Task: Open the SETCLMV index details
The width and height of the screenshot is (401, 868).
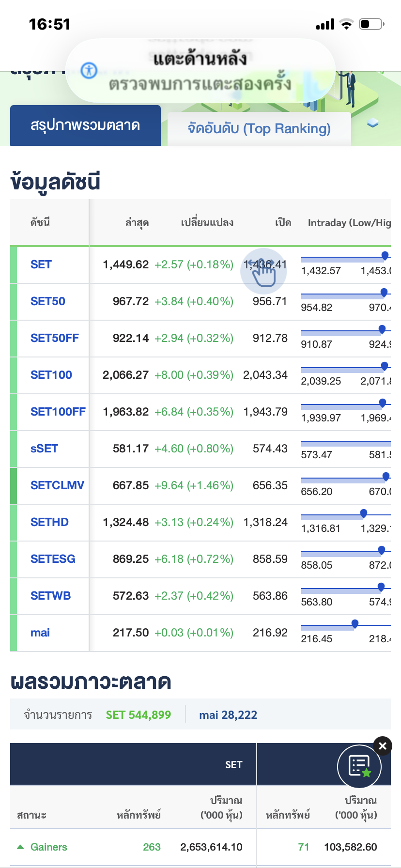Action: 57,485
